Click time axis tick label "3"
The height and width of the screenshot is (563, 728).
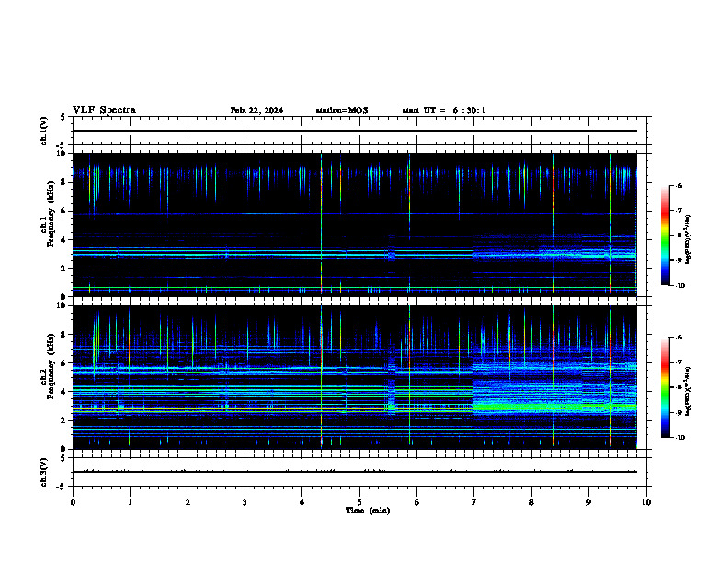click(245, 502)
